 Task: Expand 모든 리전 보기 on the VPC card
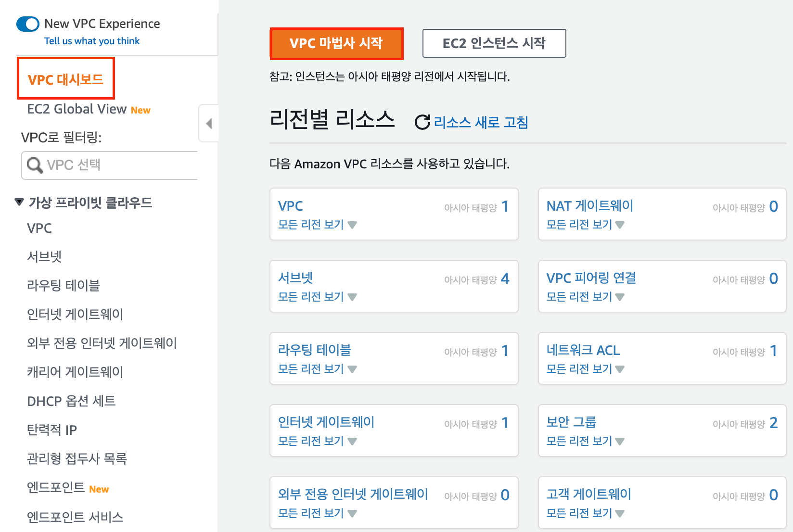point(318,225)
